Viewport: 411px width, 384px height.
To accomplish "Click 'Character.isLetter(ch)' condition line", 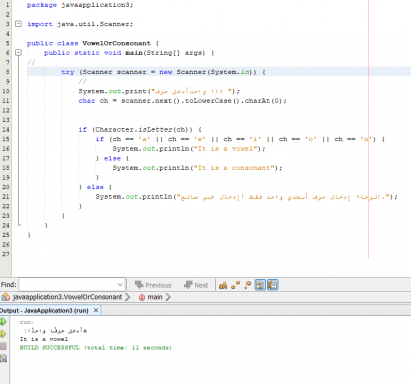I will coord(140,129).
